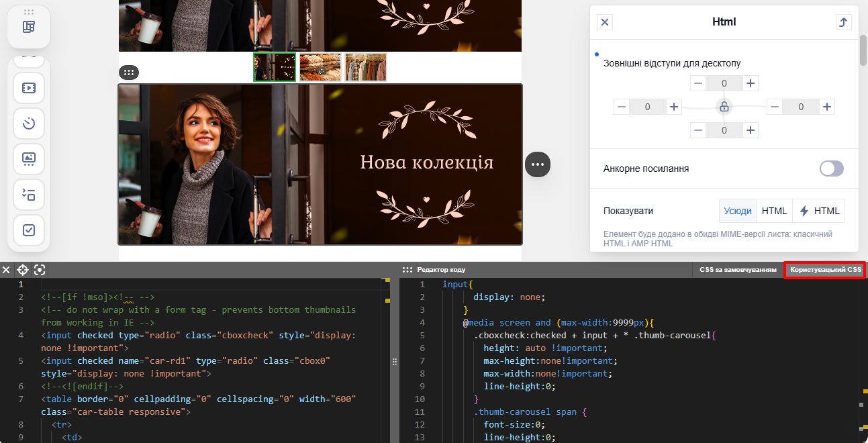Close the code editor panel

coord(6,270)
